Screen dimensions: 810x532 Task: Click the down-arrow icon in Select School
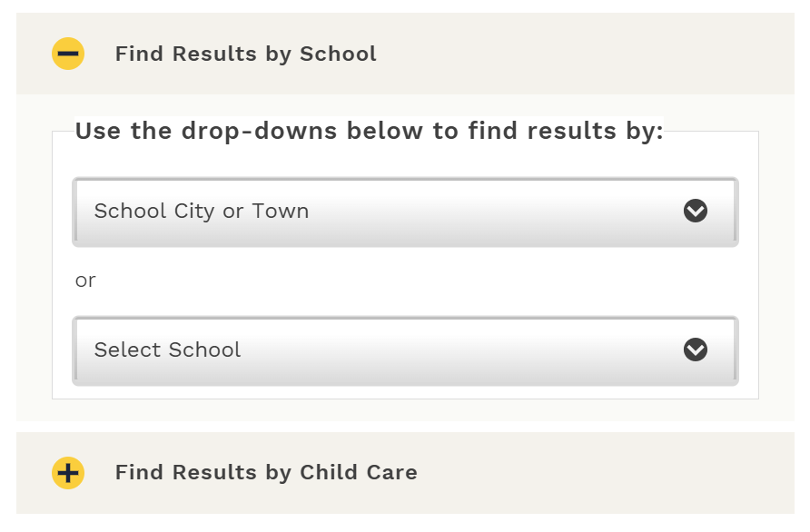(696, 350)
